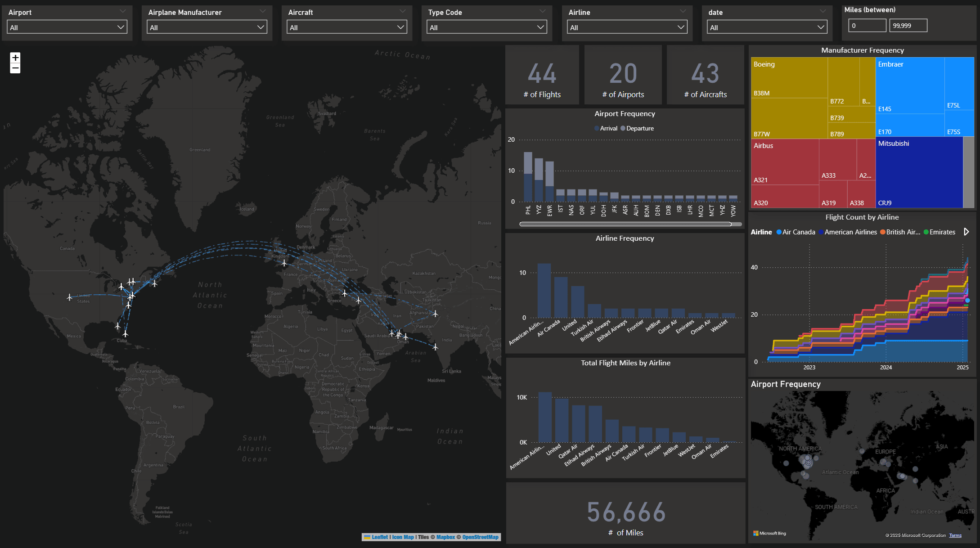Screen dimensions: 980x548
Task: Click the Terms link at bottom right
Action: pos(955,535)
